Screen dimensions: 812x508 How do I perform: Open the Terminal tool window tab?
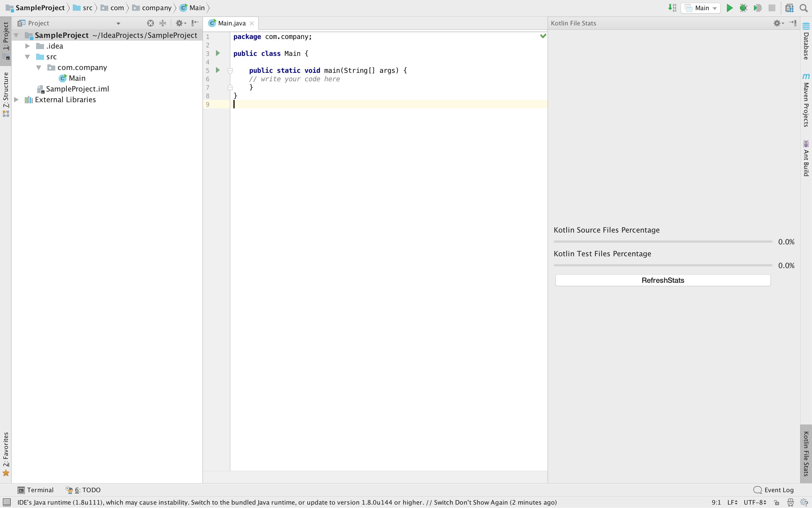click(x=36, y=490)
